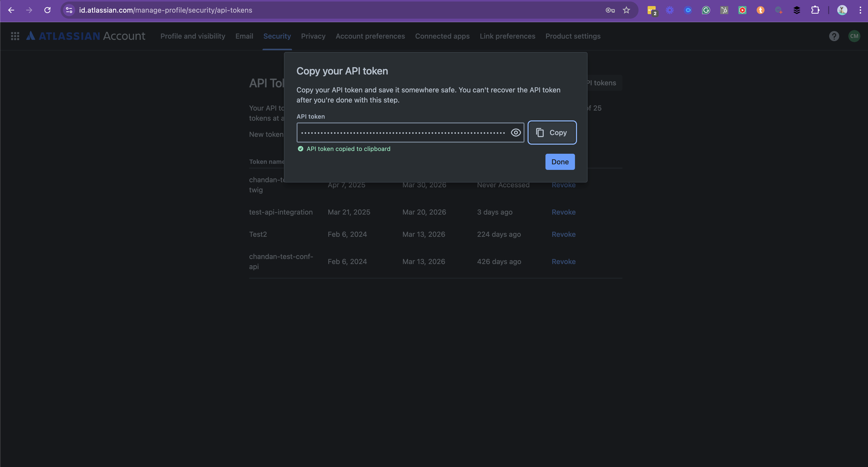Bookmark page with star icon
Image resolution: width=868 pixels, height=467 pixels.
pyautogui.click(x=626, y=10)
